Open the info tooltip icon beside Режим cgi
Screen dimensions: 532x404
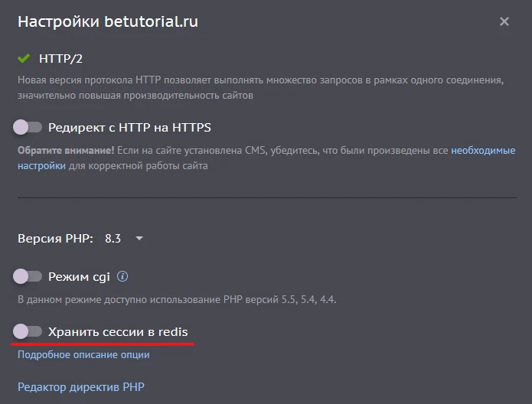click(122, 276)
